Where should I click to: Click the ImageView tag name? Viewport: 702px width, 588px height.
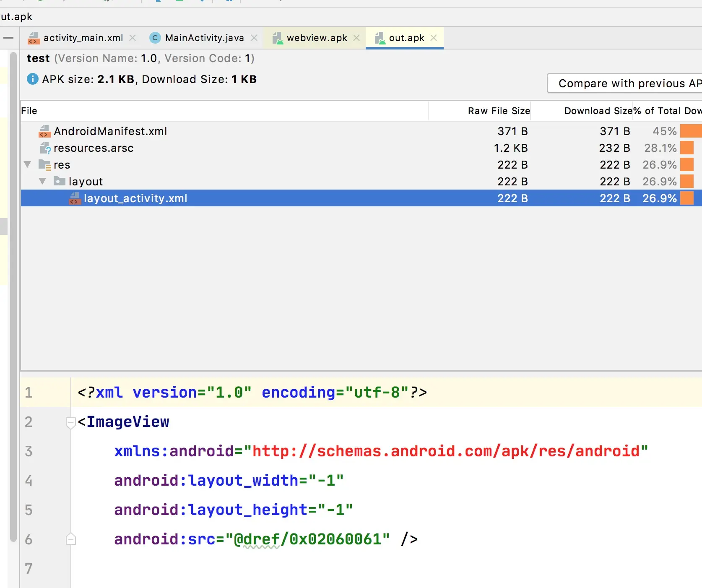[128, 422]
